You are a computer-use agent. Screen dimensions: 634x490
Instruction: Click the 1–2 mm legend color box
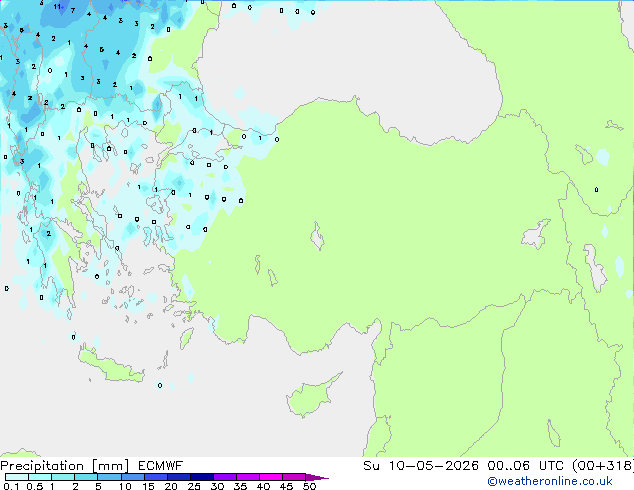point(63,477)
